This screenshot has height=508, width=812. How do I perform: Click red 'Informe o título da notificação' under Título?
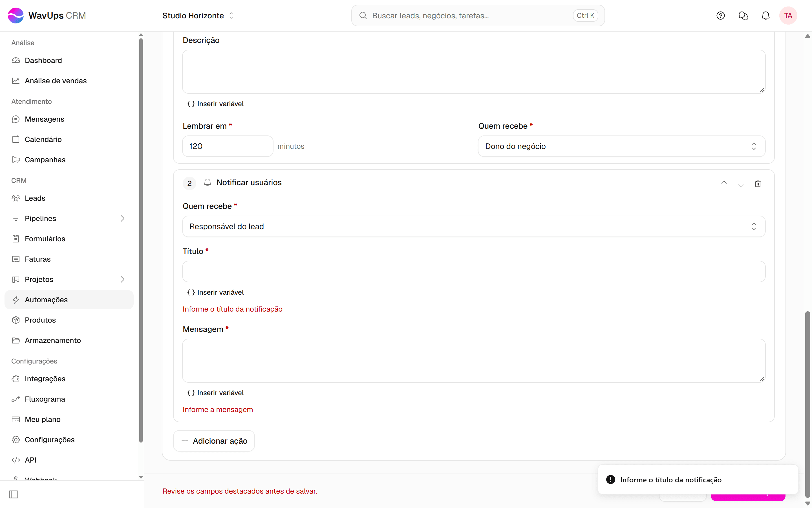232,309
